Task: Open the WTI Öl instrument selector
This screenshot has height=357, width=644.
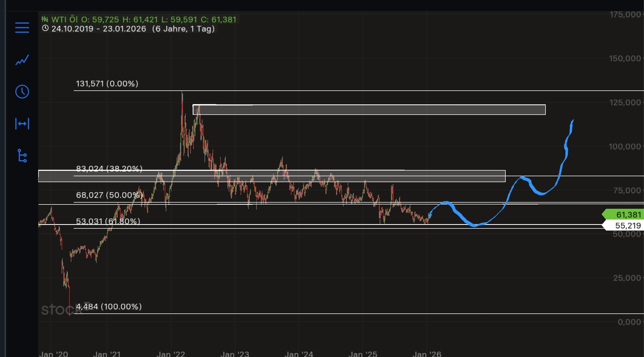Action: pos(65,19)
